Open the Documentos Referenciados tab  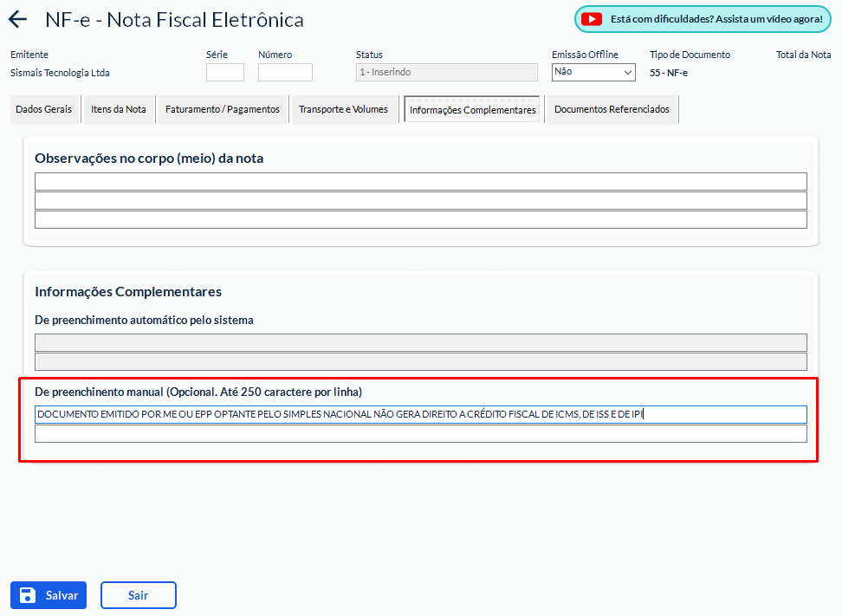tap(612, 110)
